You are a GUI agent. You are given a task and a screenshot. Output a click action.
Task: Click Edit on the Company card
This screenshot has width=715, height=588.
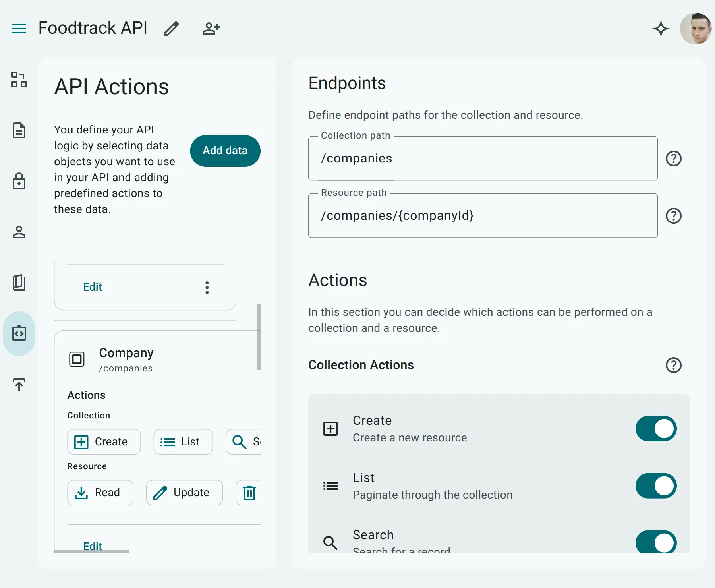coord(93,545)
